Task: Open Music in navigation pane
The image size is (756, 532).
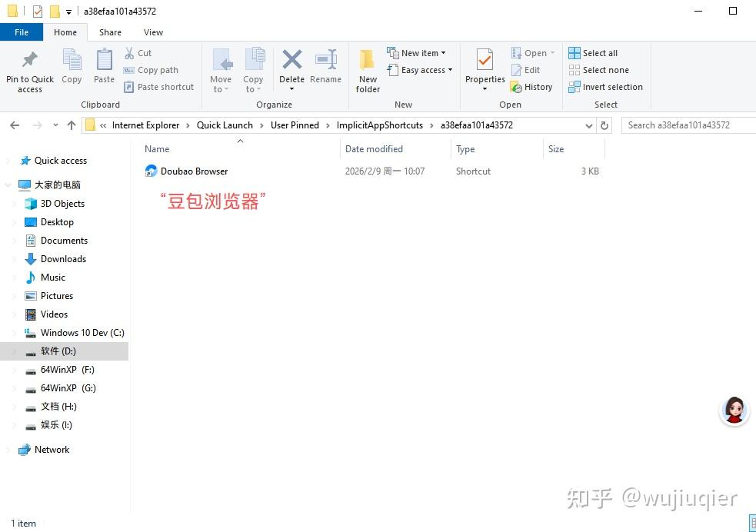Action: 52,277
